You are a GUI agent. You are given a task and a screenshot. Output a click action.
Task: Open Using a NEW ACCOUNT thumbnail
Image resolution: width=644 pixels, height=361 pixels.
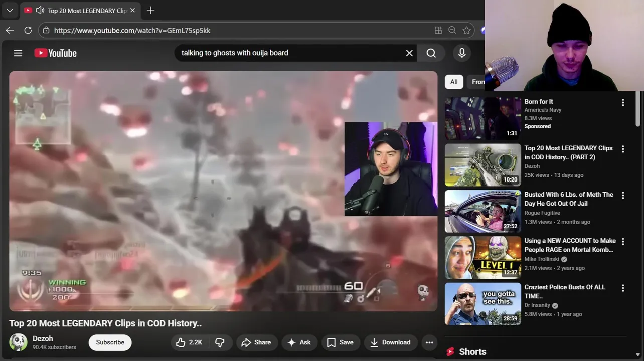(x=483, y=257)
